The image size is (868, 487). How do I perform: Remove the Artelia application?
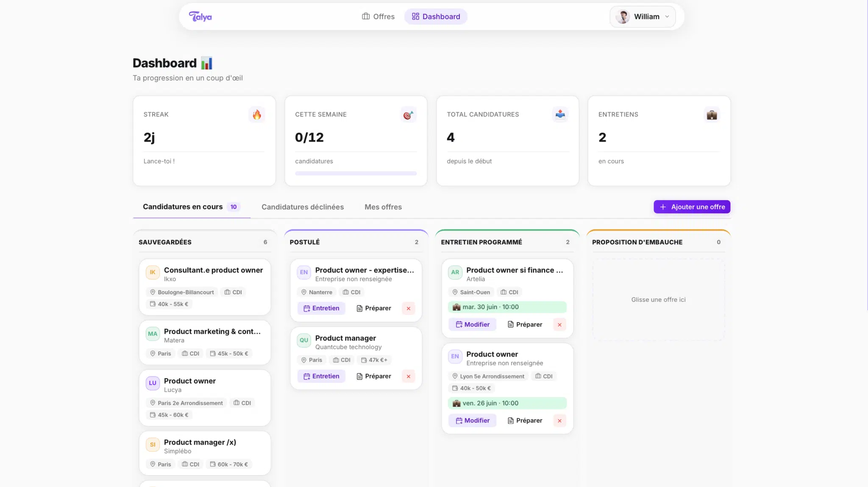559,325
